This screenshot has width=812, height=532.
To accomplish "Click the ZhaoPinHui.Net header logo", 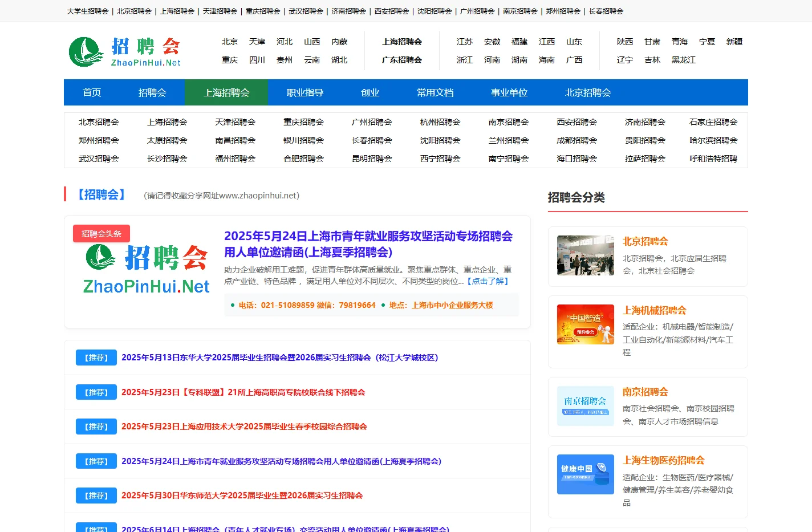I will (125, 52).
